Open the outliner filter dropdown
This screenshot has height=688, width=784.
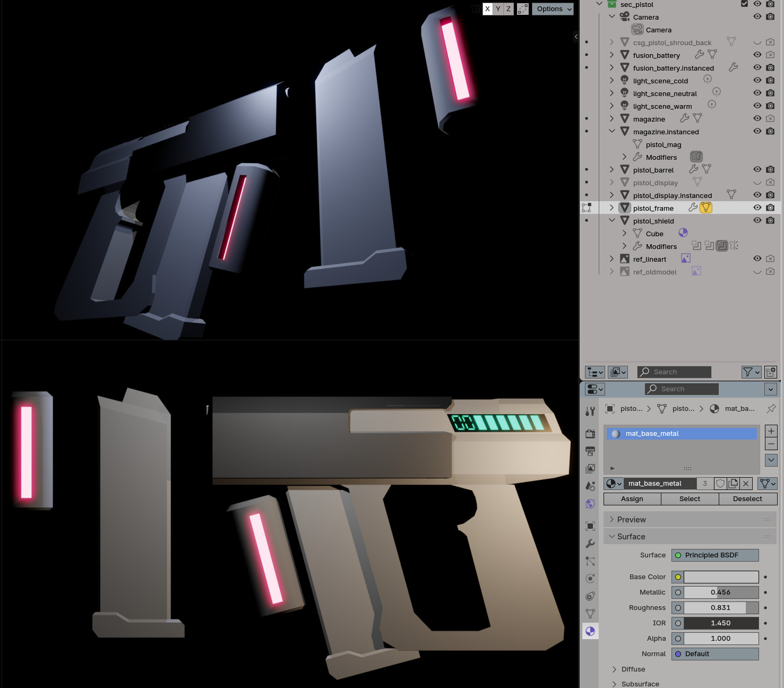coord(751,372)
